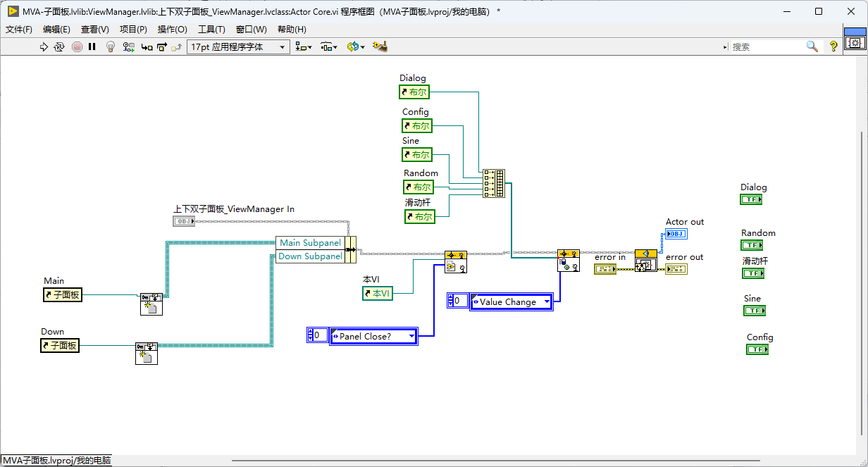Select the Sine TF boolean terminal
The width and height of the screenshot is (868, 467).
(755, 310)
